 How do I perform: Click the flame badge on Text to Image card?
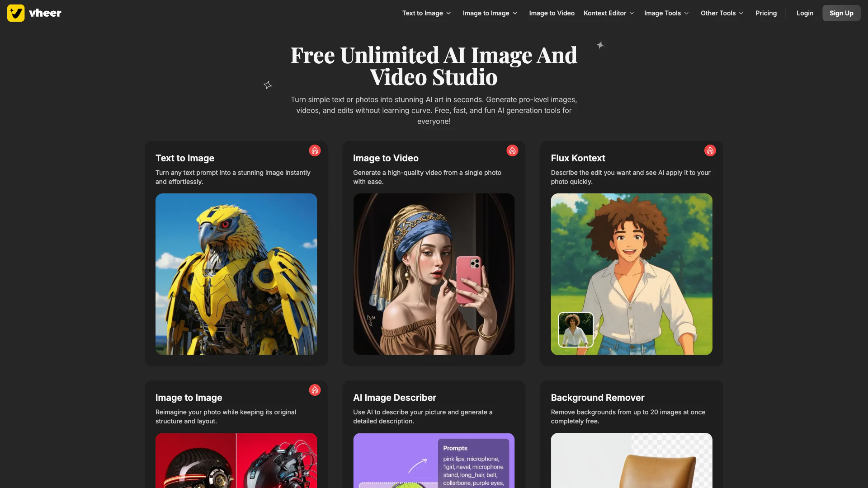(315, 150)
